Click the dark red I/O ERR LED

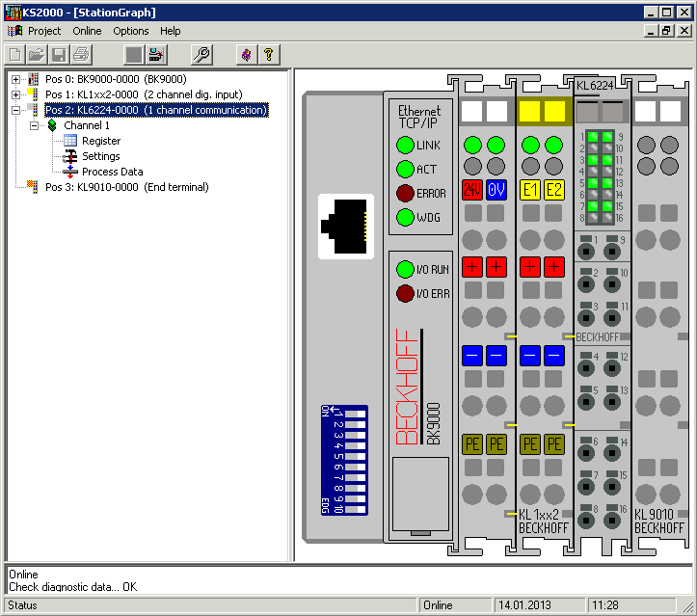click(405, 293)
